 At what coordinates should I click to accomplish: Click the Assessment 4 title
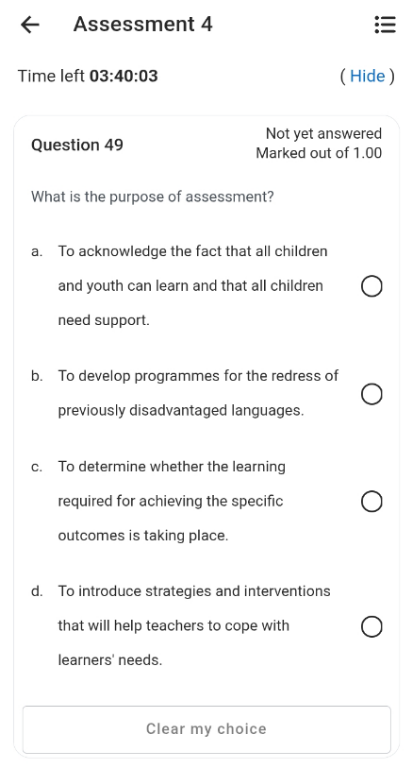tap(143, 24)
